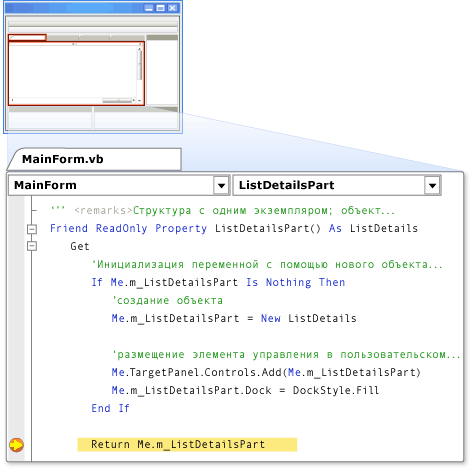Click the red-outlined tab in thumbnail window

tap(27, 37)
